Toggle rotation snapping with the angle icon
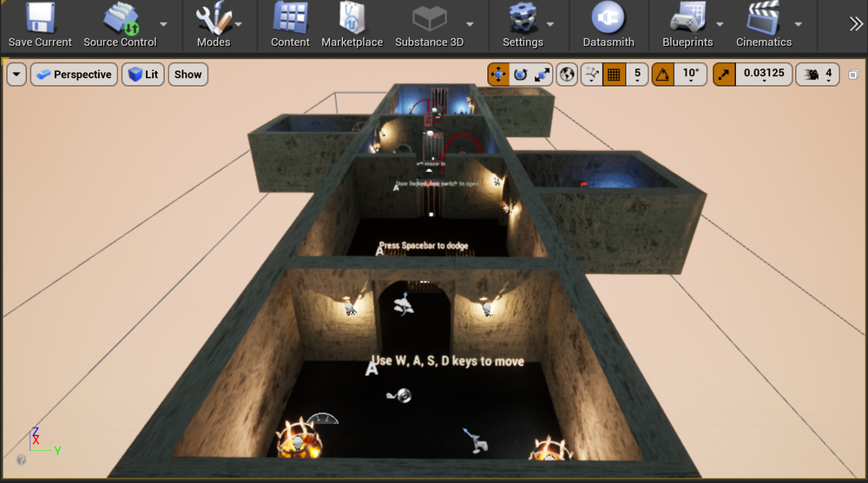This screenshot has width=868, height=483. 662,75
